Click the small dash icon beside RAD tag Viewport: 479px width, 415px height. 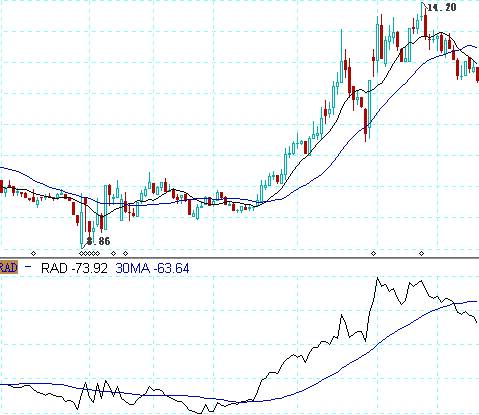point(28,266)
